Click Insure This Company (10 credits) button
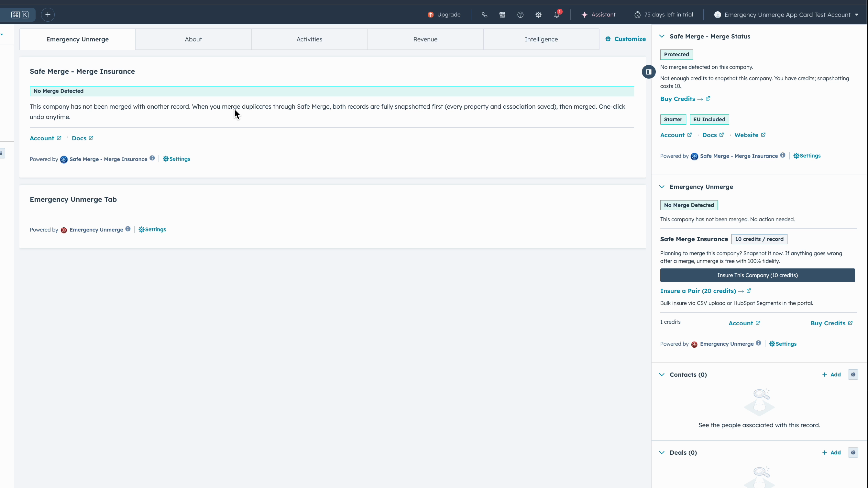 pos(757,275)
